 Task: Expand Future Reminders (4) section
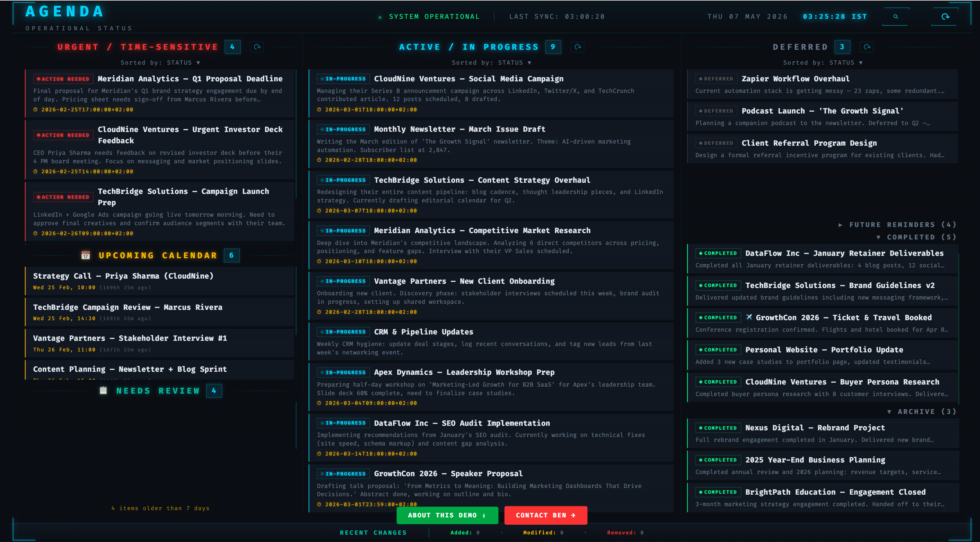898,225
